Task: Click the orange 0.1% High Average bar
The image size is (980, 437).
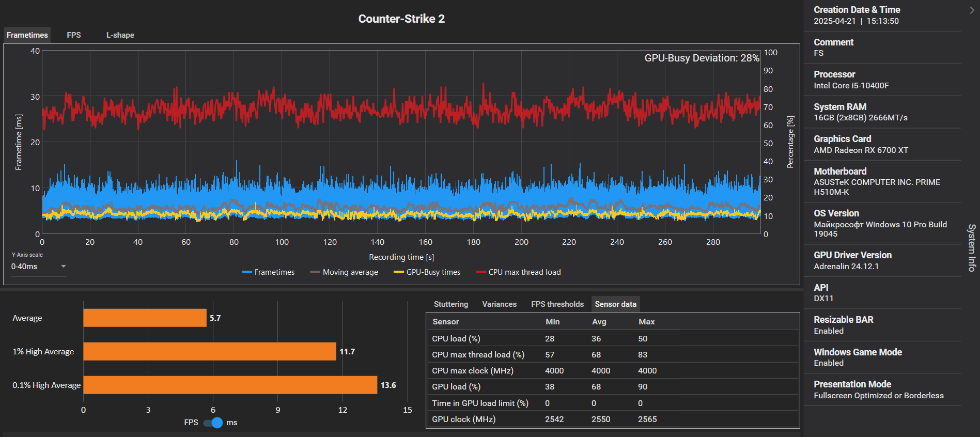Action: point(230,385)
